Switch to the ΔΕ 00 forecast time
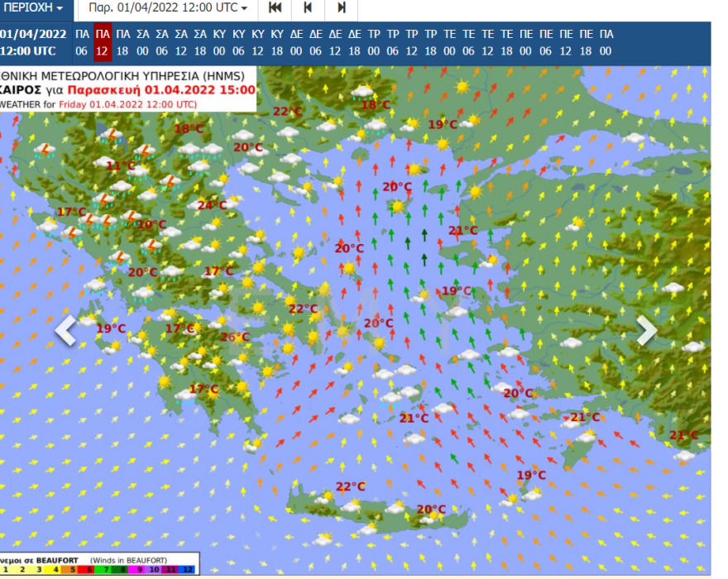 tap(296, 42)
